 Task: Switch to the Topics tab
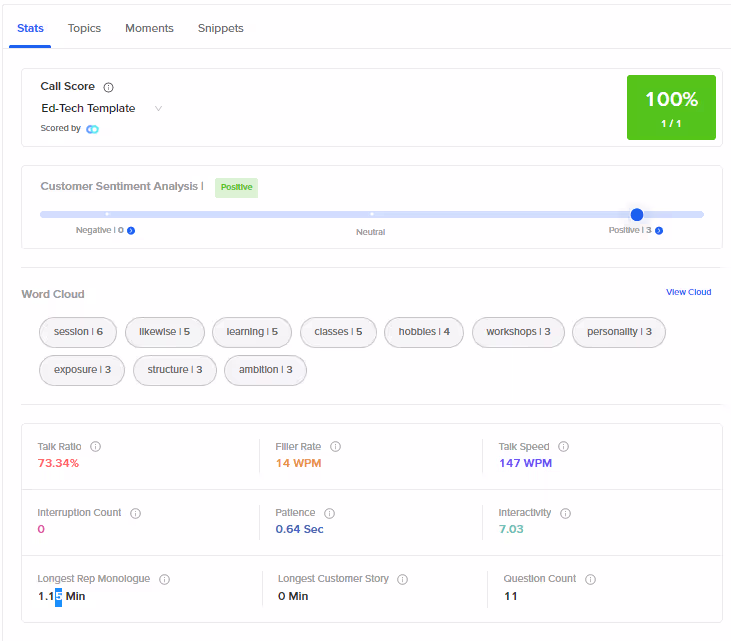(x=84, y=28)
